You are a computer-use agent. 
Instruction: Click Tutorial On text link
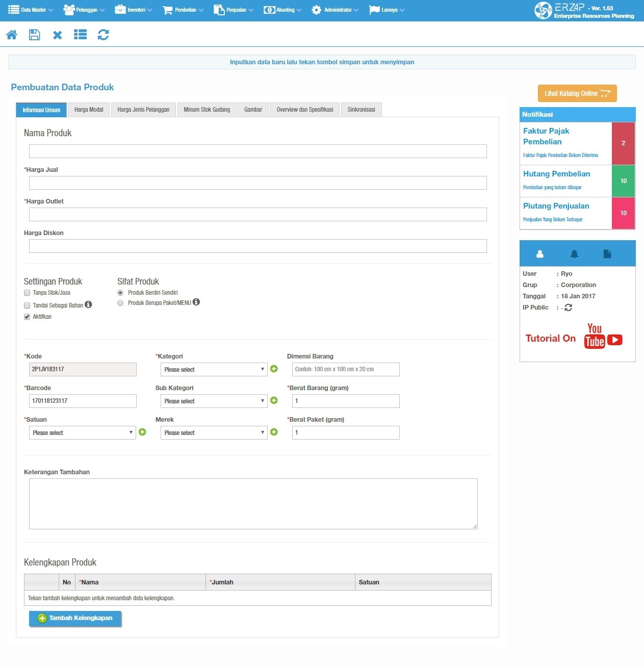click(x=551, y=338)
